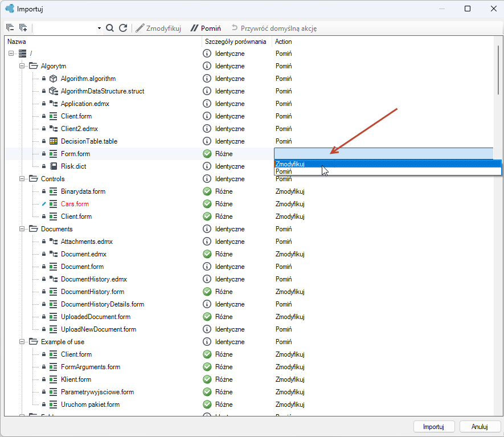Click the green check icon for Klient.form
504x437 pixels.
coord(207,379)
